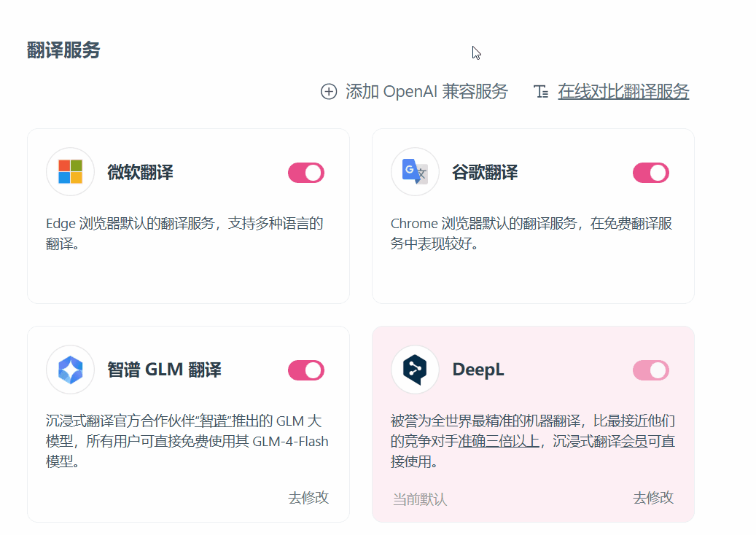Click the 智谱 GLM logo icon
Screen dimensions: 756x535
71,370
